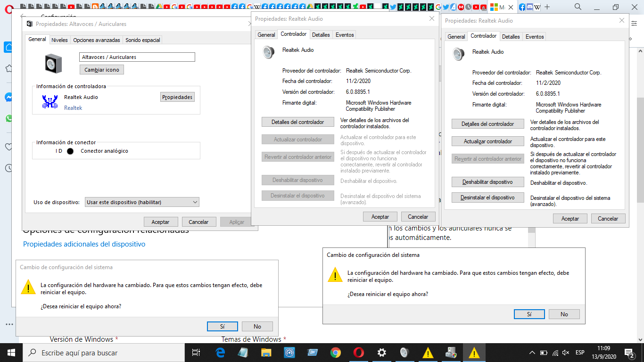Viewport: 644px width, 362px height.
Task: Open Eventos tab in middle Realtek dialog
Action: click(x=345, y=35)
